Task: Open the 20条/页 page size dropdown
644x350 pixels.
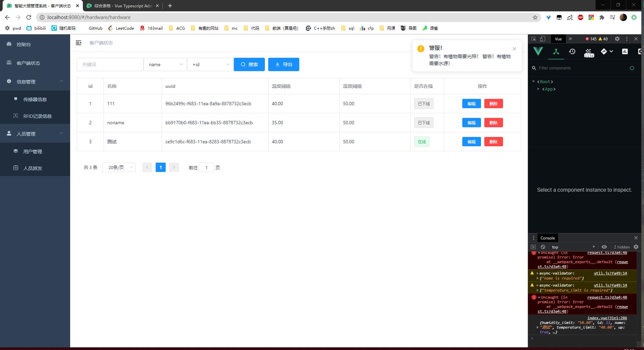Action: (119, 167)
